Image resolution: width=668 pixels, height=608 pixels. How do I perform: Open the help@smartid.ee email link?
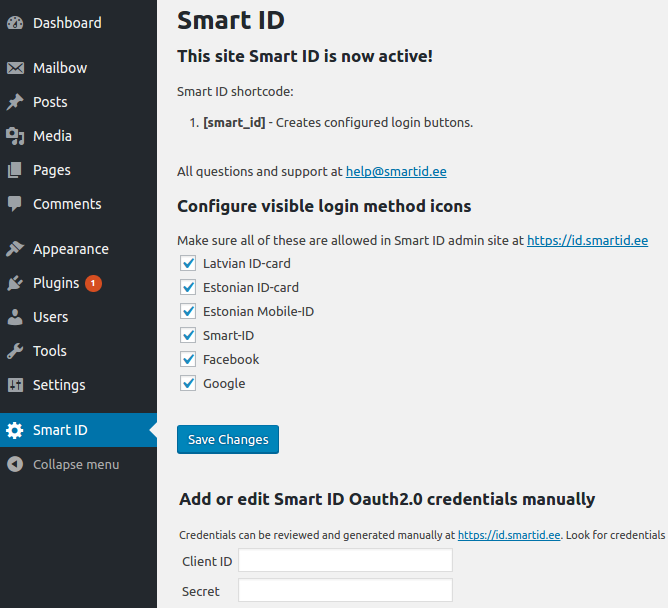click(x=396, y=171)
